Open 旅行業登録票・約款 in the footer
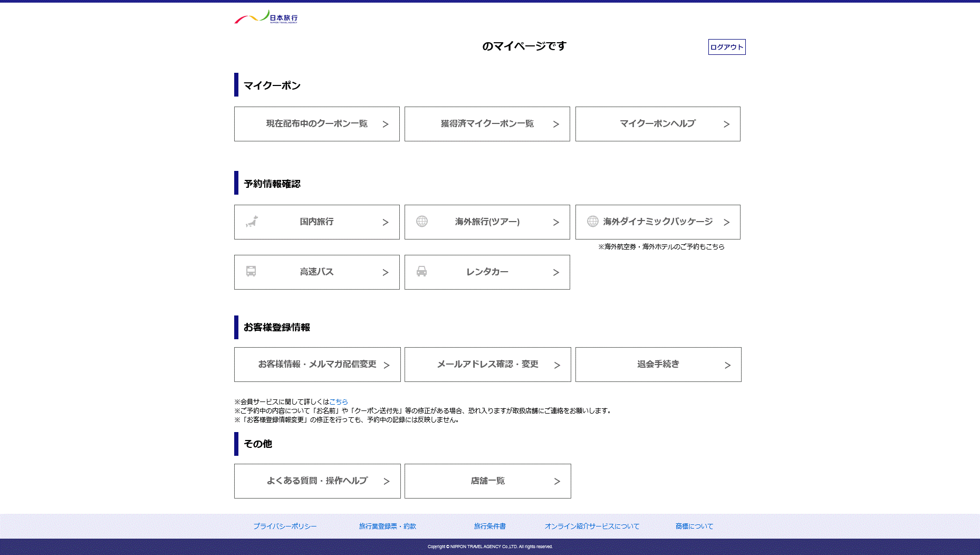Screen dimensions: 980x555 (387, 527)
